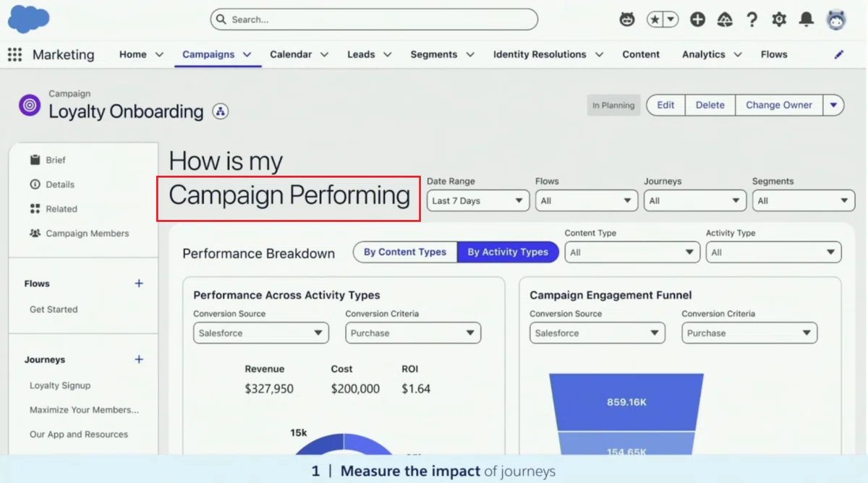Click the Salesforce cloud logo
Viewport: 868px width, 483px height.
coord(27,19)
